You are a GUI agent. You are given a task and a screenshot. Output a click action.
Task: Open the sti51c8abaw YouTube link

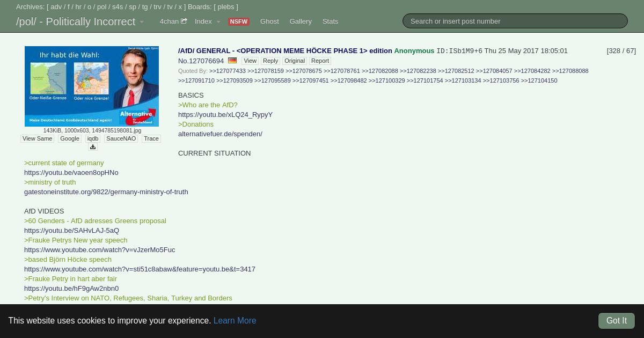pyautogui.click(x=140, y=269)
